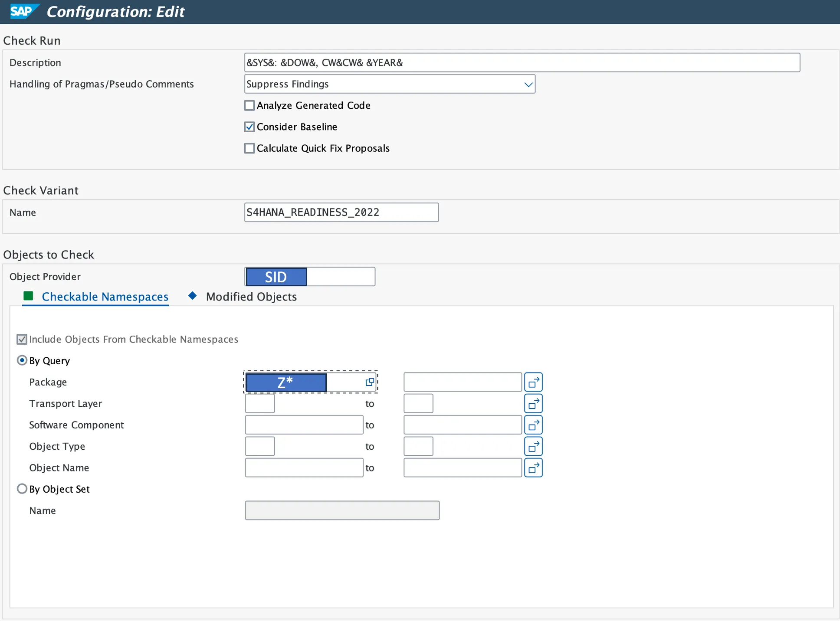Select By Object Set radio button

tap(22, 489)
